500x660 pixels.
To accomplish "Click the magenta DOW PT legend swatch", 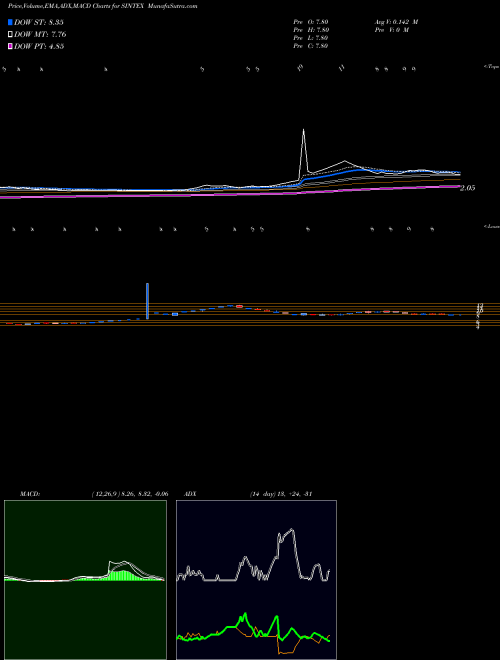I will (10, 47).
